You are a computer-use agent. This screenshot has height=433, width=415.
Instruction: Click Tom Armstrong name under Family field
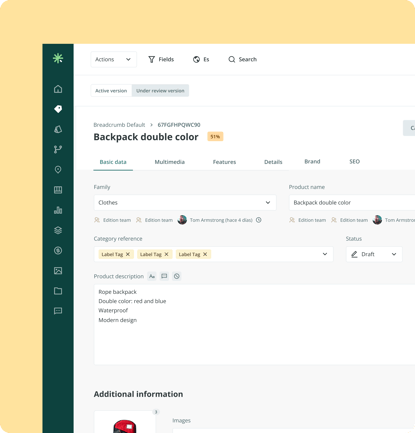point(221,220)
